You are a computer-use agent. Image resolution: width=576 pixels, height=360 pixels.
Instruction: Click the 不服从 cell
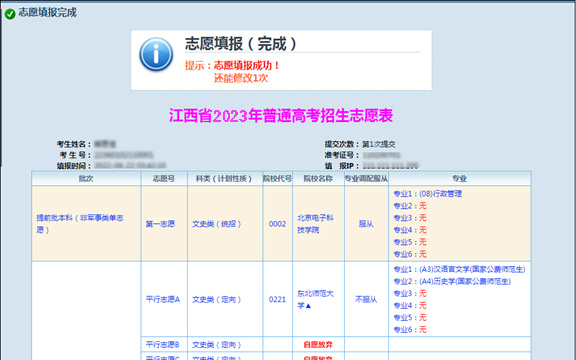click(366, 299)
